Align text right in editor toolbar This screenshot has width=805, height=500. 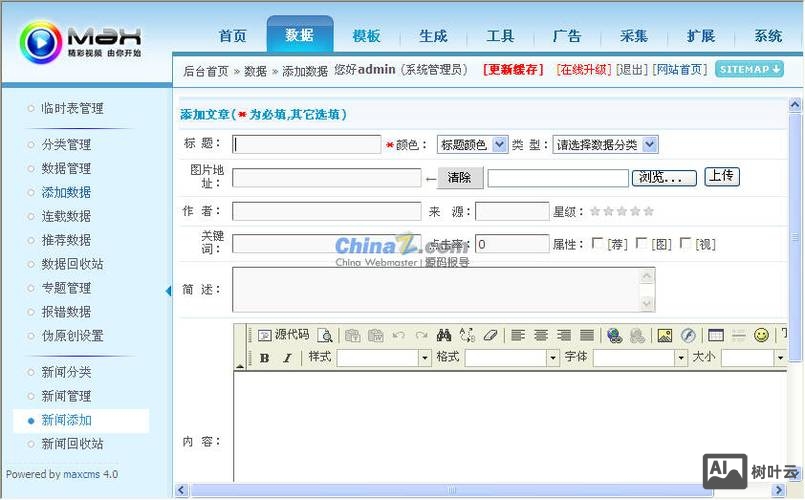pos(564,335)
